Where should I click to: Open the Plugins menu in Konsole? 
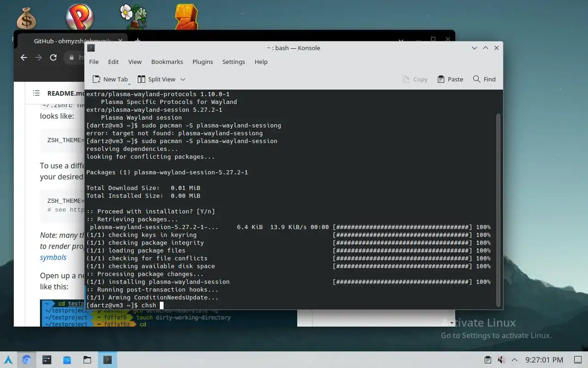(203, 62)
